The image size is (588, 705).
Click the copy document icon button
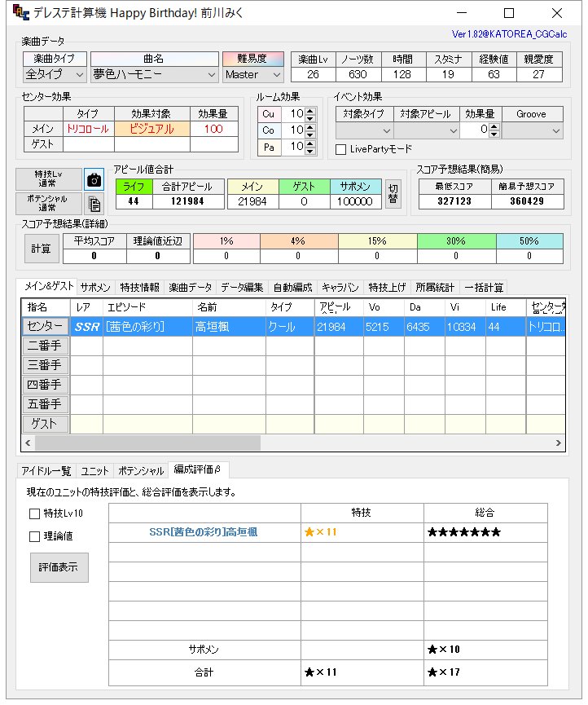(x=94, y=204)
